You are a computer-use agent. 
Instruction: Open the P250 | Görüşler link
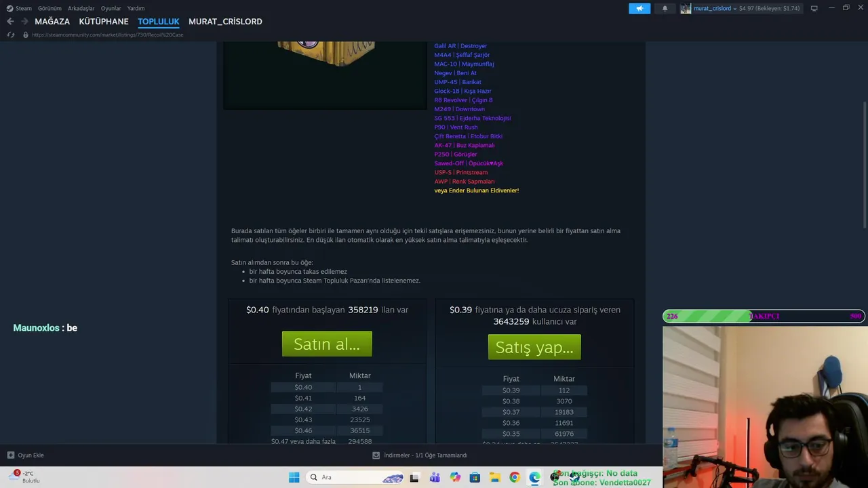[x=456, y=155]
